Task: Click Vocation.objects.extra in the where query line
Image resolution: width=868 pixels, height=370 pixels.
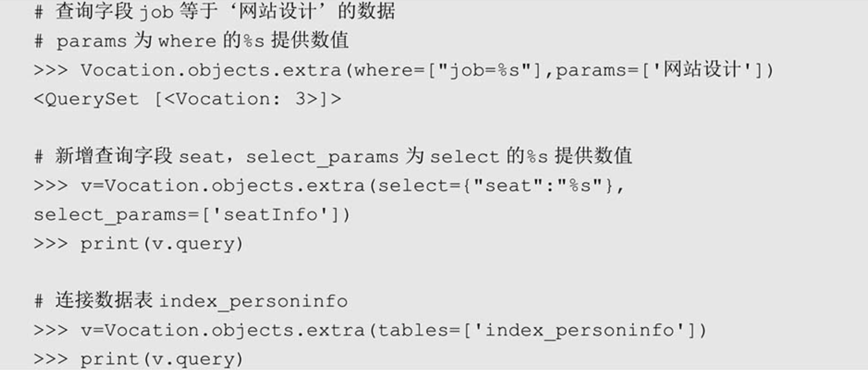Action: coord(211,71)
